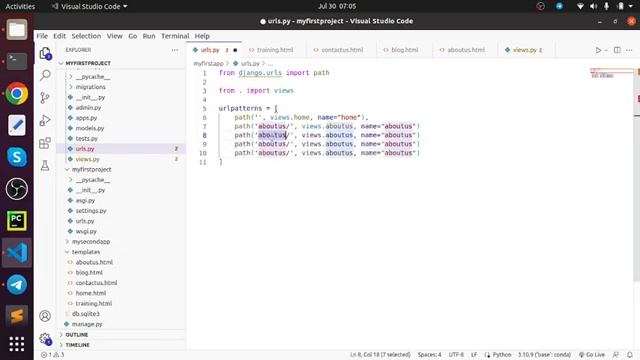Switch to blog.html tab
Image resolution: width=640 pixels, height=360 pixels.
(x=404, y=50)
